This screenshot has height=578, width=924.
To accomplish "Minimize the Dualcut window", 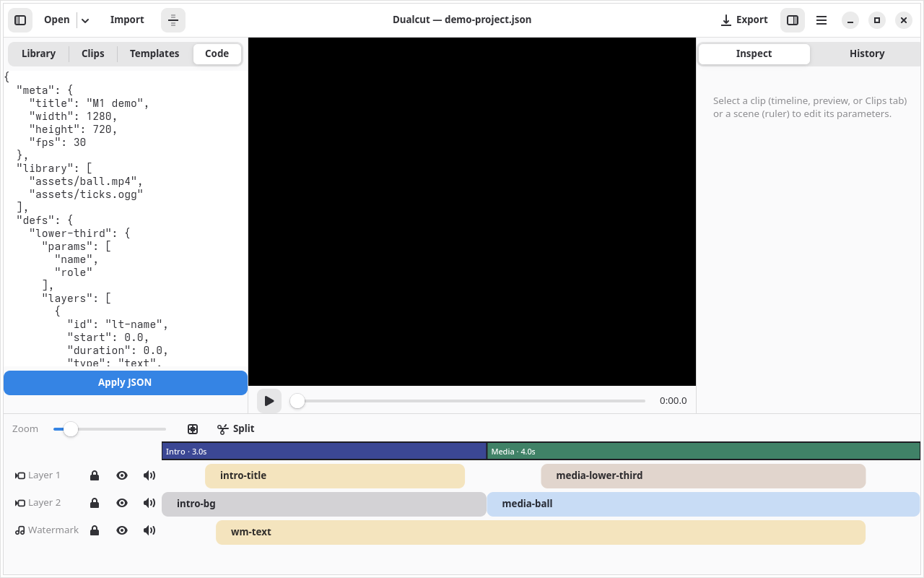I will click(x=850, y=20).
